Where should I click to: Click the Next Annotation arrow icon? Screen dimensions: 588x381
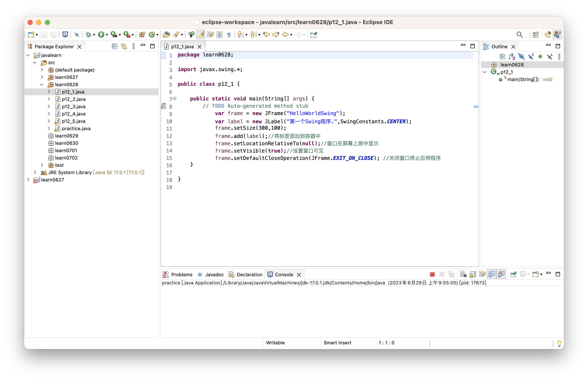point(240,35)
